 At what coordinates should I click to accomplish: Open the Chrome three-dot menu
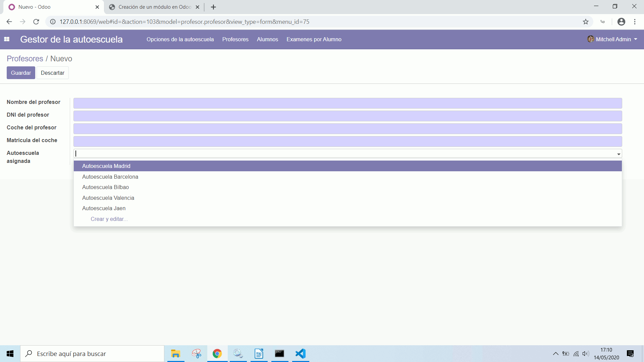coord(635,21)
